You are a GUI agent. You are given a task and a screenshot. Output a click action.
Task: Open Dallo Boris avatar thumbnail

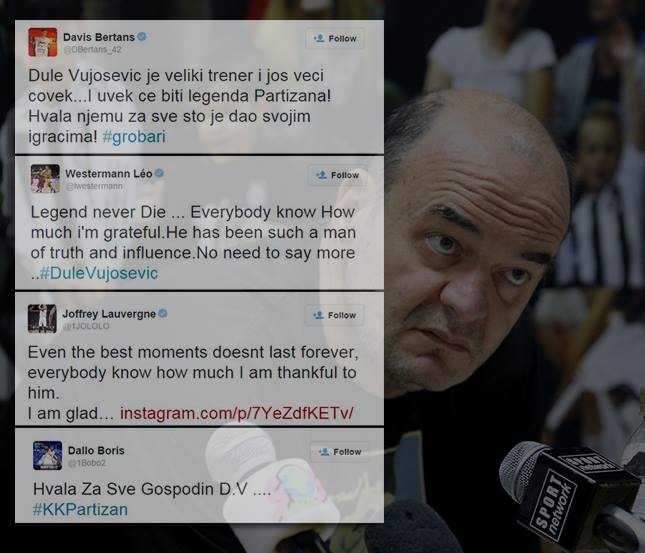tap(47, 455)
